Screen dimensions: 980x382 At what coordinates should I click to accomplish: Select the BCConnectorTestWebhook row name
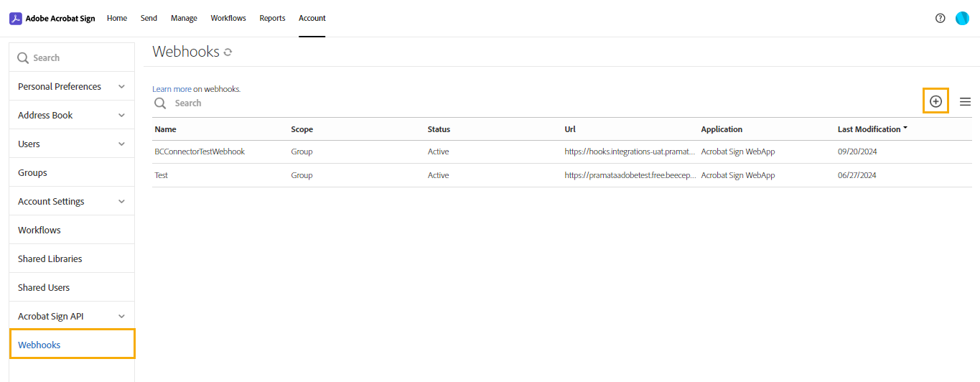[x=200, y=152]
